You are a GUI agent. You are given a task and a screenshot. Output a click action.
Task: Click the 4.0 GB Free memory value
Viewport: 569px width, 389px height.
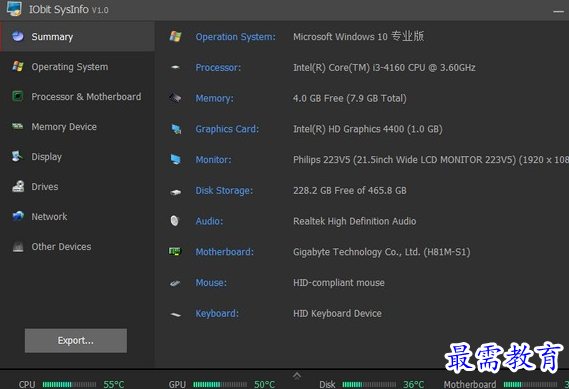point(350,98)
